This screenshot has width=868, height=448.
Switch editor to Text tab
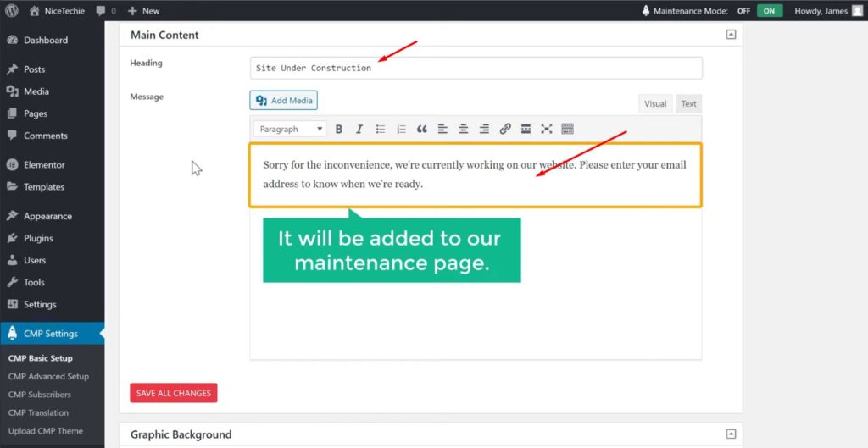pyautogui.click(x=688, y=103)
